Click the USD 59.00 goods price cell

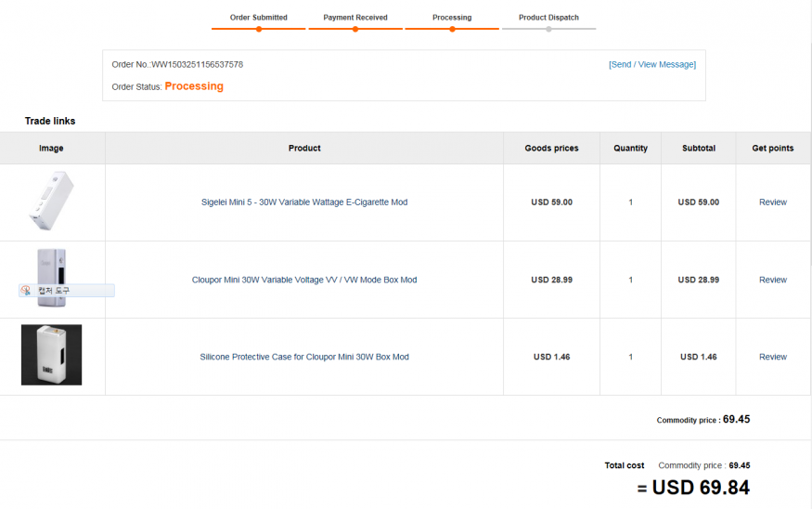point(551,202)
